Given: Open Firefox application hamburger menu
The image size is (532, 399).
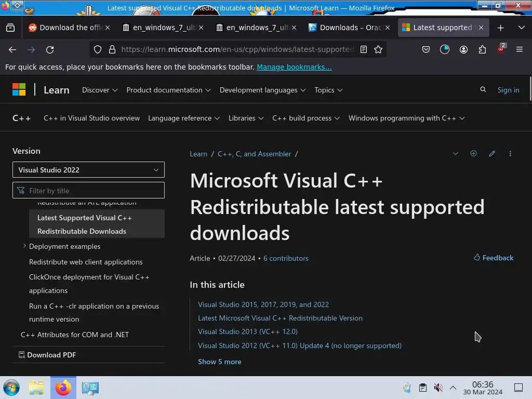Looking at the screenshot, I should coord(520,49).
